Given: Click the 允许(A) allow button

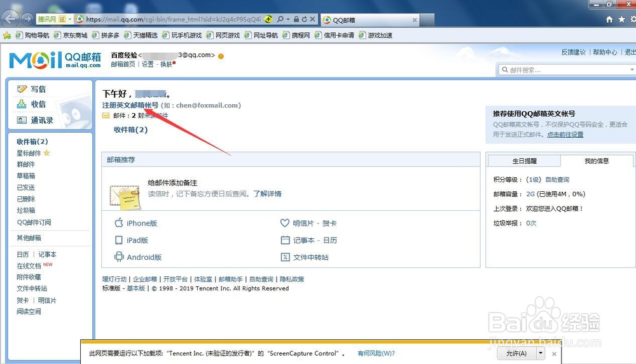Looking at the screenshot, I should point(516,353).
